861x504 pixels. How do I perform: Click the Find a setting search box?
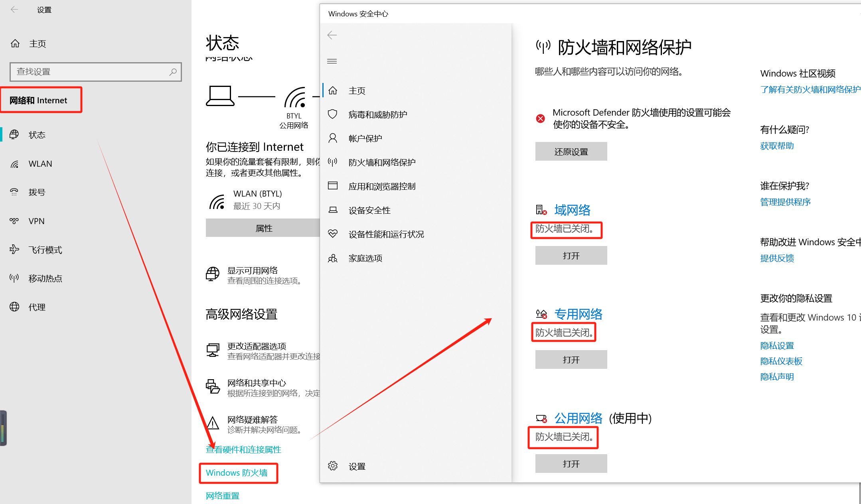click(x=92, y=72)
